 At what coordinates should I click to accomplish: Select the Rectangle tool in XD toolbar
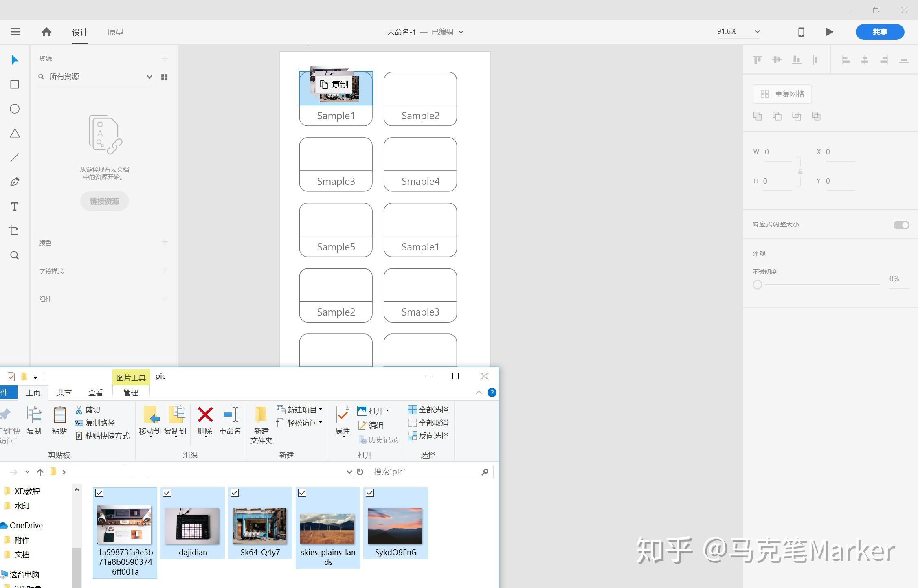[15, 84]
